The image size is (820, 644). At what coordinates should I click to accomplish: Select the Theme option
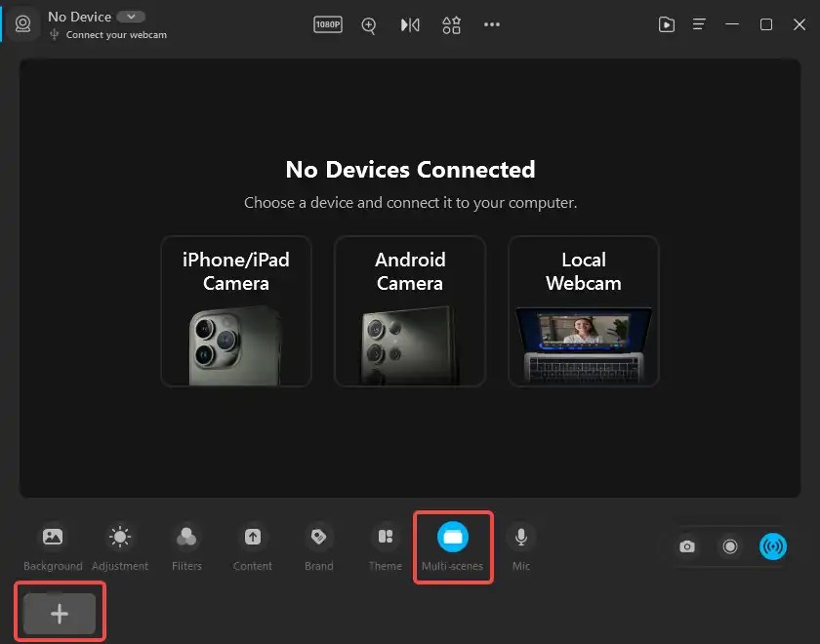[385, 544]
